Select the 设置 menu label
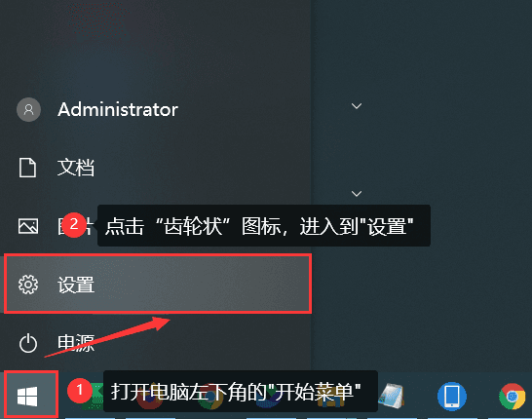This screenshot has height=419, width=532. pyautogui.click(x=76, y=285)
